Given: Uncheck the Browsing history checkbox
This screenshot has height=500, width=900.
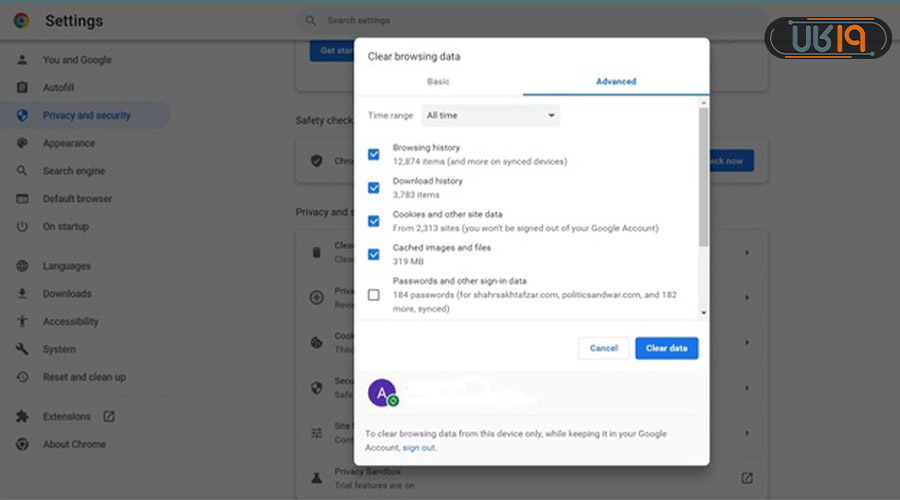Looking at the screenshot, I should click(x=374, y=154).
